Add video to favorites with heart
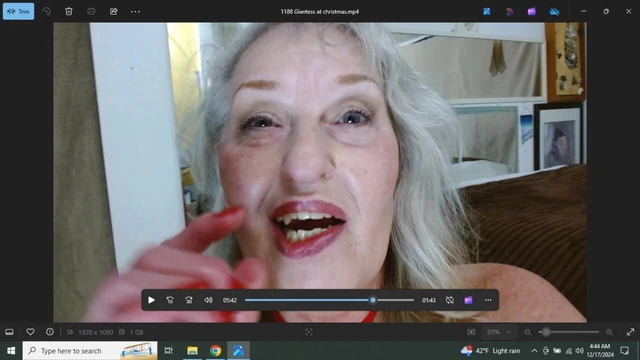Screen dimensions: 640x360 point(30,332)
